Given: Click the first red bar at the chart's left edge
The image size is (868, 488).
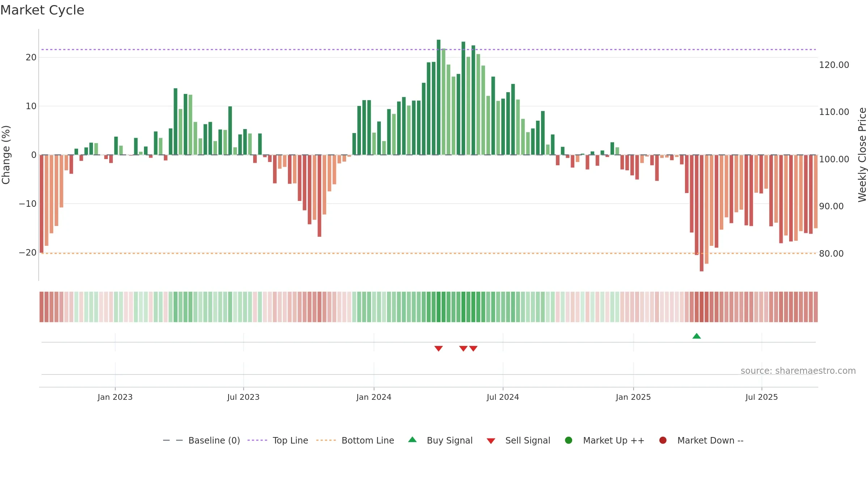Looking at the screenshot, I should [42, 204].
